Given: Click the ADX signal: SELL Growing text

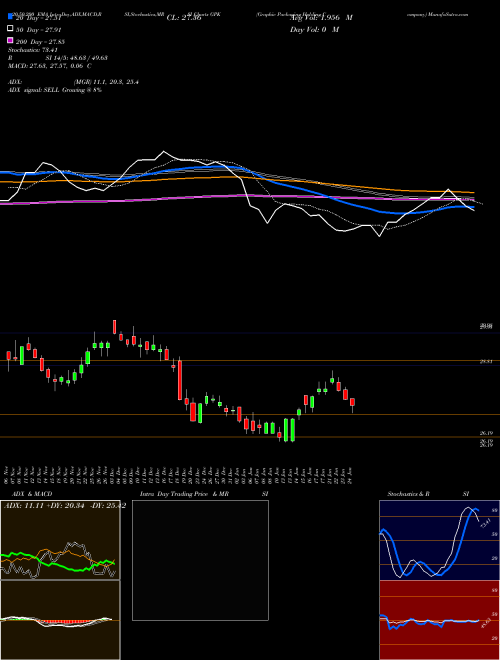Looking at the screenshot, I should (55, 90).
